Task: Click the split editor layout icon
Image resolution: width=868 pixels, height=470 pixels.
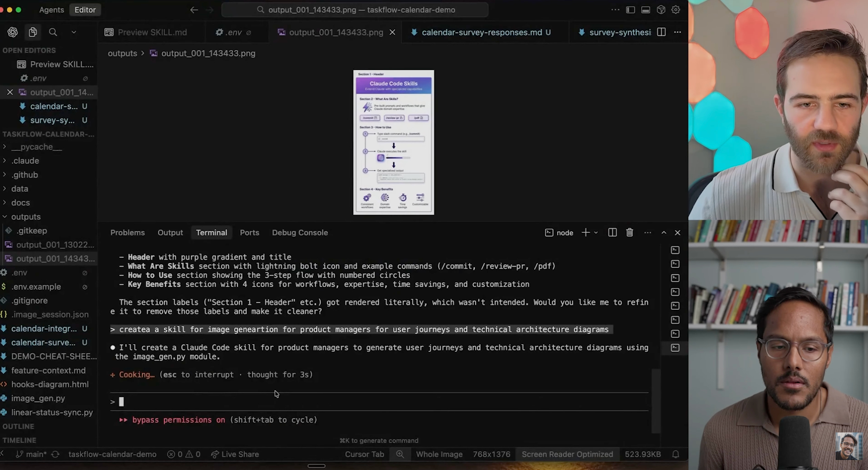Action: point(661,32)
